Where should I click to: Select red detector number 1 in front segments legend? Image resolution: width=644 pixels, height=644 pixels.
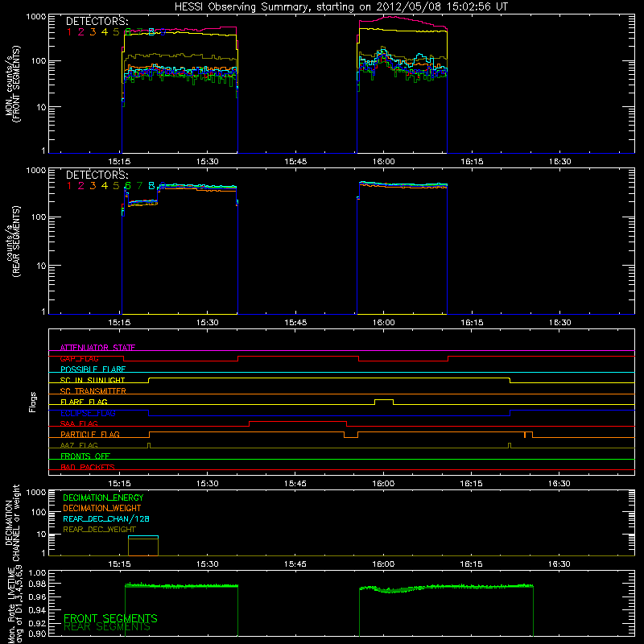(69, 32)
